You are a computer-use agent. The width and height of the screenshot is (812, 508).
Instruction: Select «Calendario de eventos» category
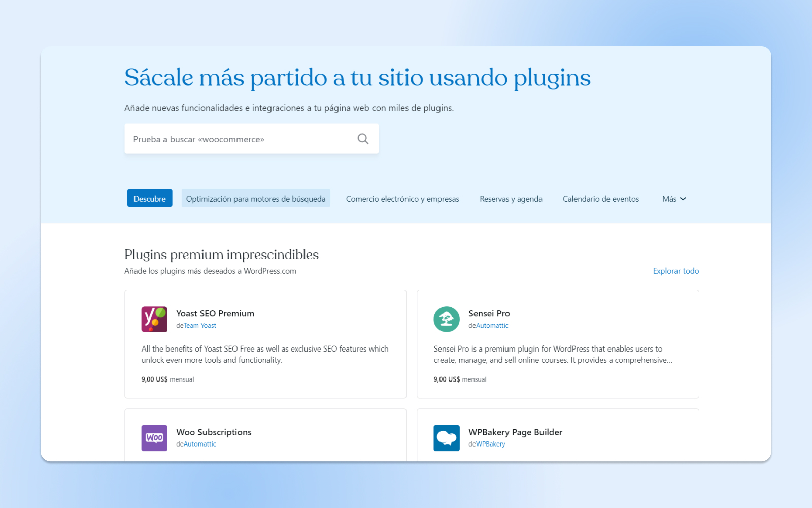601,199
